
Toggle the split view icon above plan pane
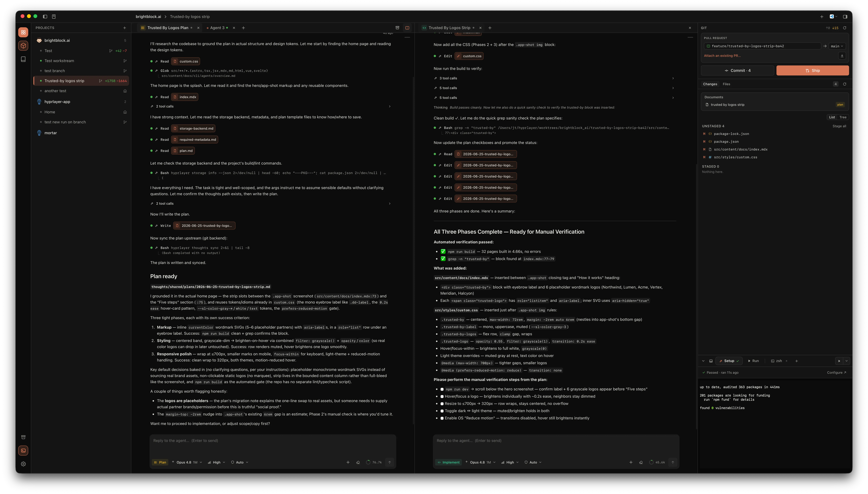pos(407,28)
